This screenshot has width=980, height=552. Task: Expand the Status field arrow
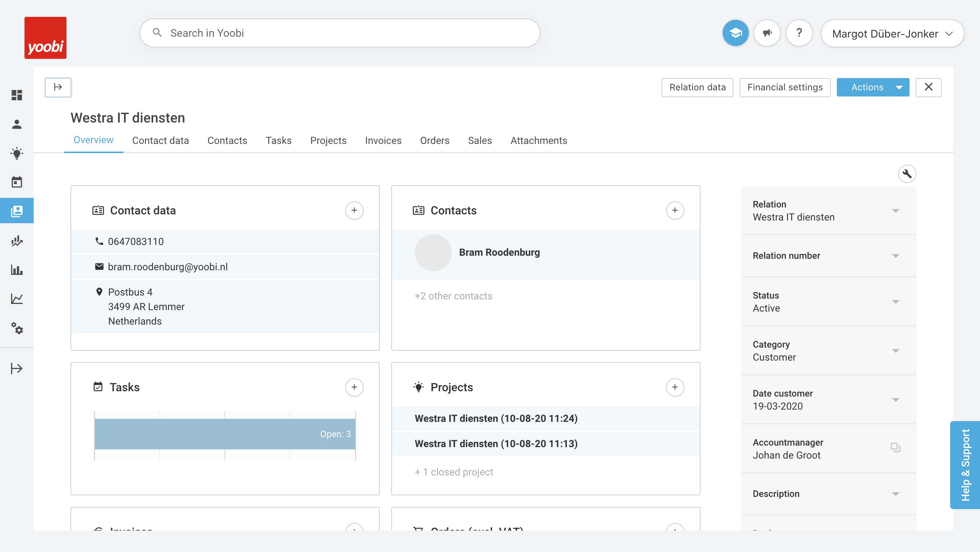[x=895, y=302]
